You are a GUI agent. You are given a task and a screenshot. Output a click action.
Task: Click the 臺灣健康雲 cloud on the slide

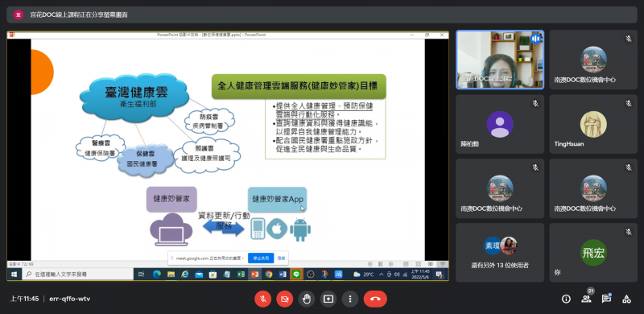[135, 97]
